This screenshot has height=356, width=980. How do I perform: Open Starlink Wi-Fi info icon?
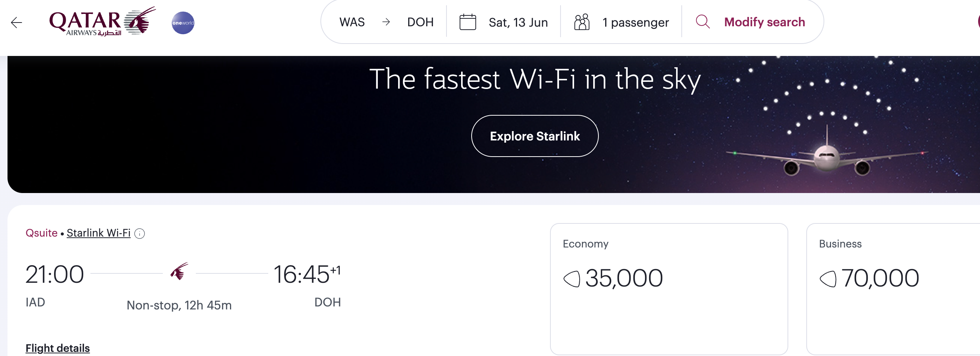(x=140, y=234)
